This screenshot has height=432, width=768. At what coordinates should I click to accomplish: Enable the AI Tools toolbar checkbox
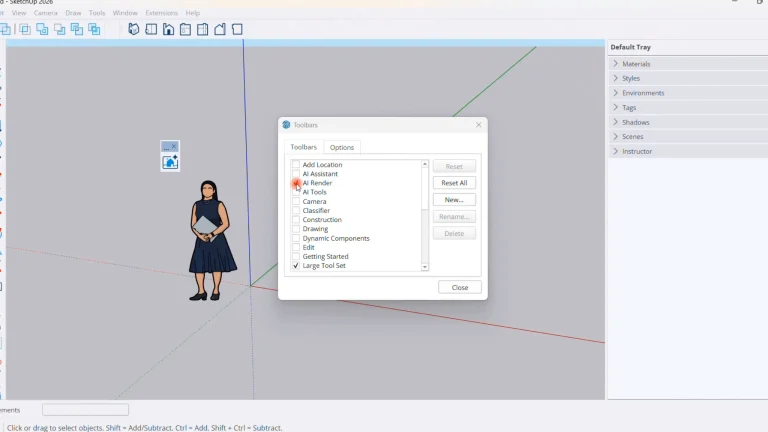[296, 192]
